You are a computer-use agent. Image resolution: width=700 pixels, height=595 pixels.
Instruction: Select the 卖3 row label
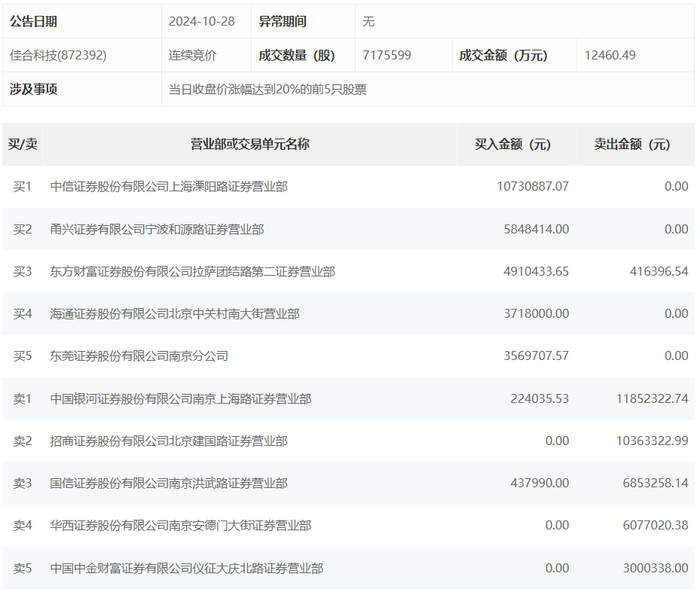(x=22, y=483)
